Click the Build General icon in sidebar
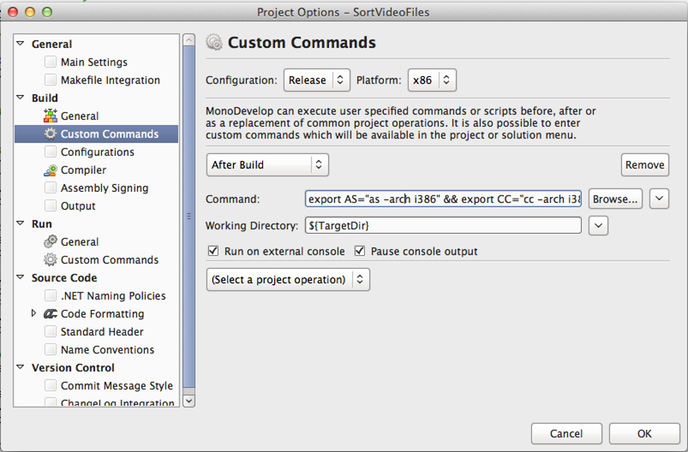Viewport: 688px width, 452px height. [50, 116]
